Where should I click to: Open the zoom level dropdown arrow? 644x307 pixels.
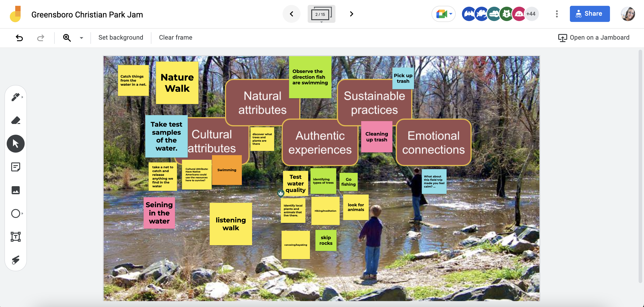[x=82, y=38]
